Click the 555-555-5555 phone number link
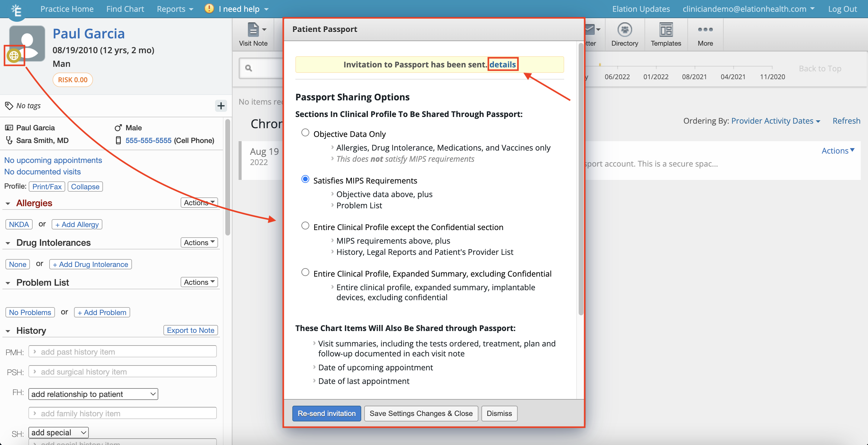 coord(148,140)
